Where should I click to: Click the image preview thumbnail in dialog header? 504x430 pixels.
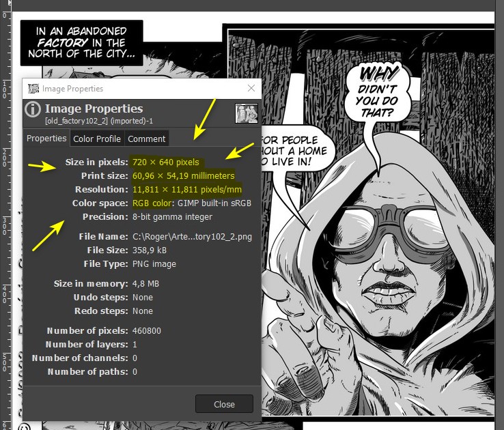click(247, 113)
